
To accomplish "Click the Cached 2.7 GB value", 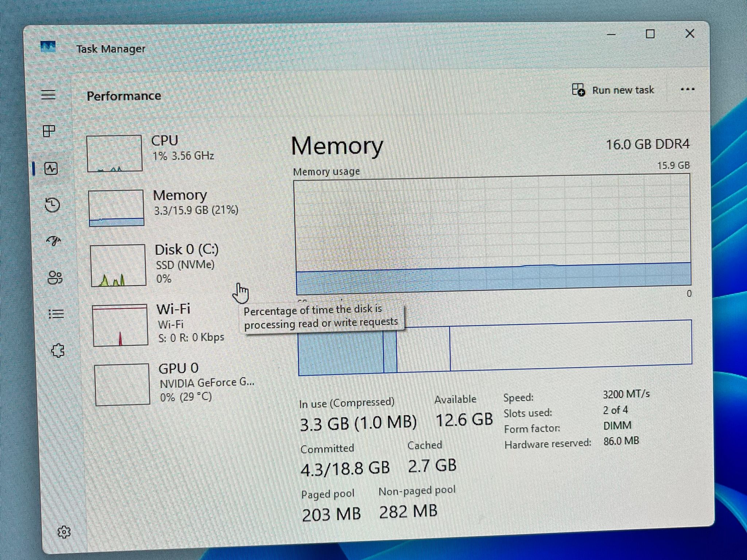I will 432,465.
